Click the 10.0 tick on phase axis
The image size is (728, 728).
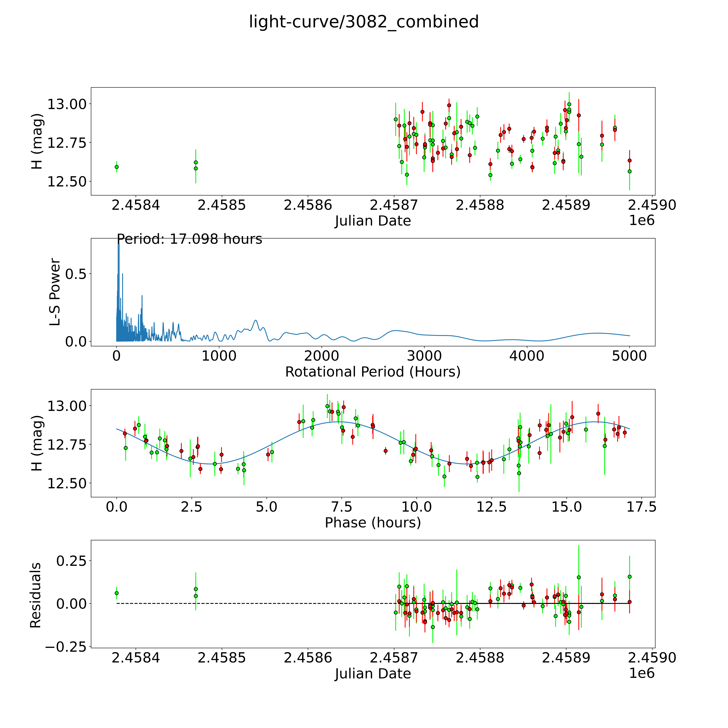pyautogui.click(x=416, y=507)
